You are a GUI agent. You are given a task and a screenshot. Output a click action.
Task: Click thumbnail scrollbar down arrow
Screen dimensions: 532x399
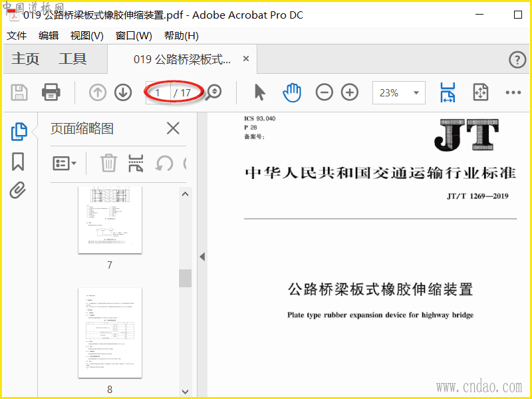click(x=186, y=392)
